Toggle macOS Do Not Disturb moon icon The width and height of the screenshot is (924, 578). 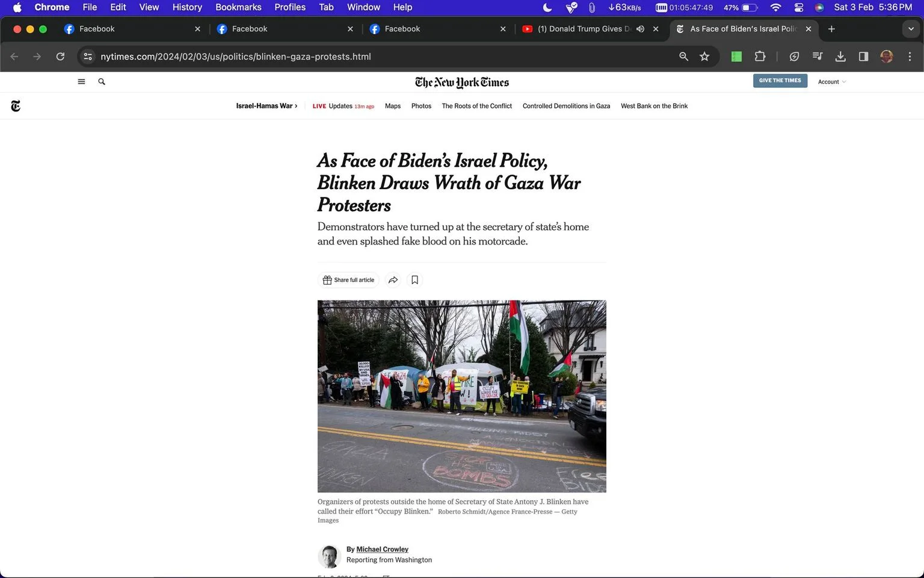pos(547,7)
